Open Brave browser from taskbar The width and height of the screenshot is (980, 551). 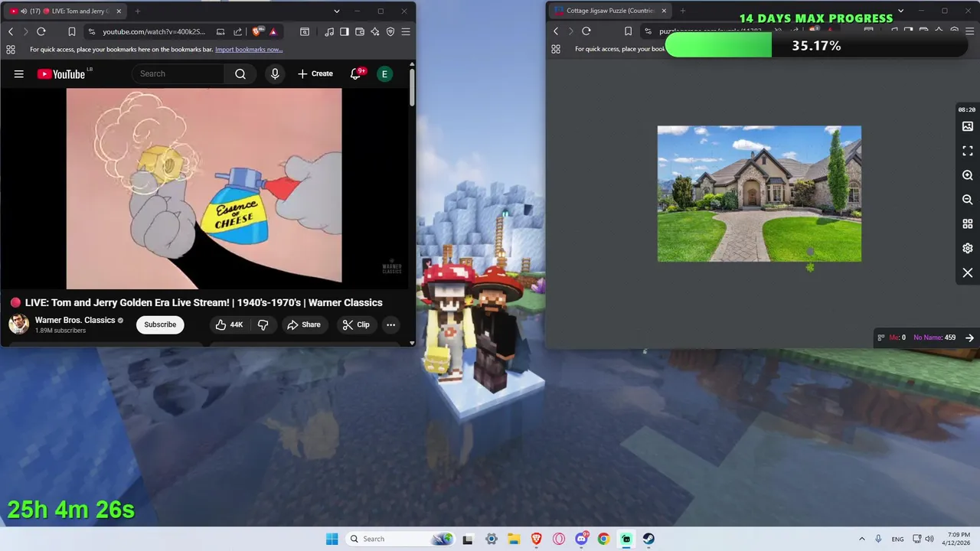tap(537, 539)
